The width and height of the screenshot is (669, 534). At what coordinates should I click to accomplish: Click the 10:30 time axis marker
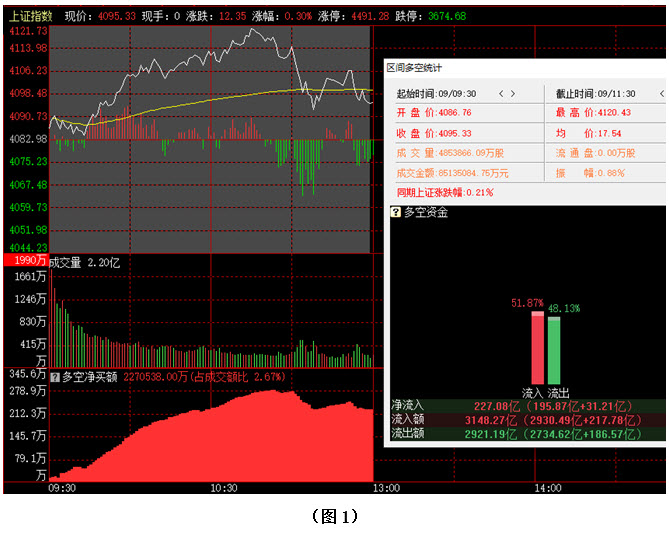(x=224, y=488)
